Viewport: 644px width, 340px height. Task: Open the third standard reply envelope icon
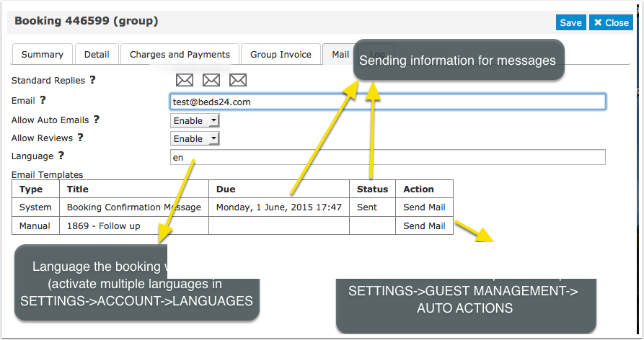(238, 80)
